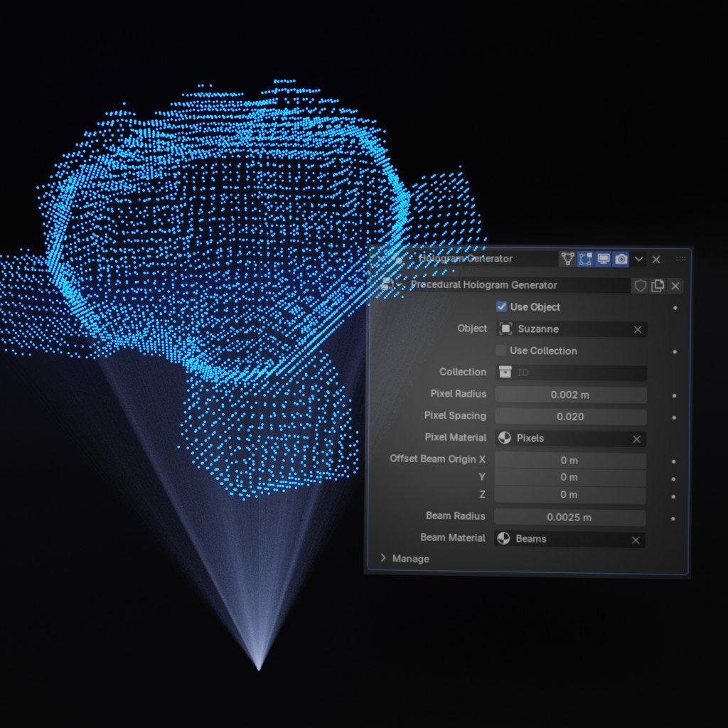Toggle render visibility using the camera icon

click(x=621, y=259)
